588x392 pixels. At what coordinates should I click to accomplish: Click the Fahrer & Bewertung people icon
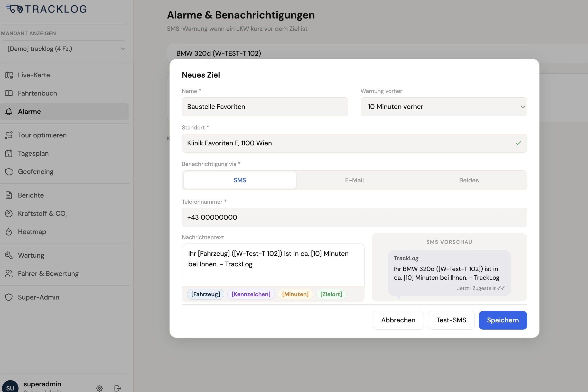click(x=9, y=274)
